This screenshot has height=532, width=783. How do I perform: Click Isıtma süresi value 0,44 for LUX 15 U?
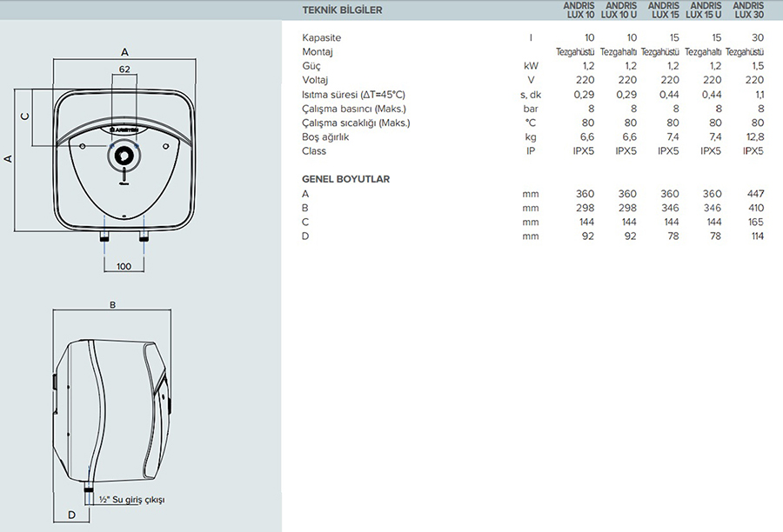[712, 95]
